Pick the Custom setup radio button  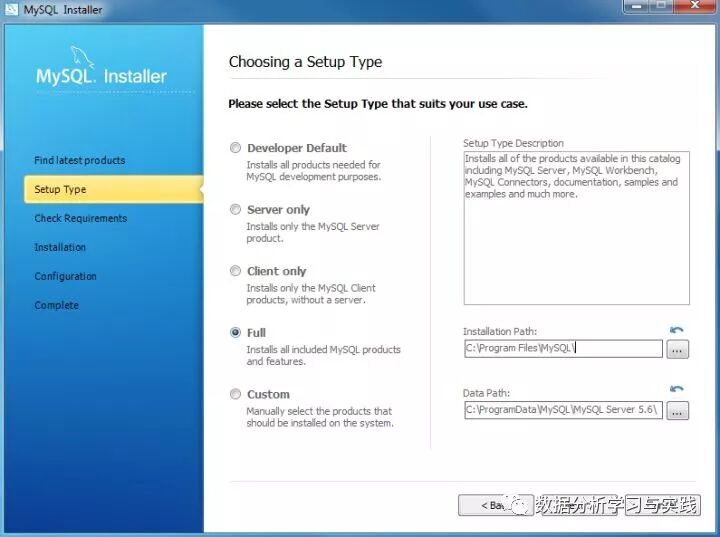(x=235, y=394)
